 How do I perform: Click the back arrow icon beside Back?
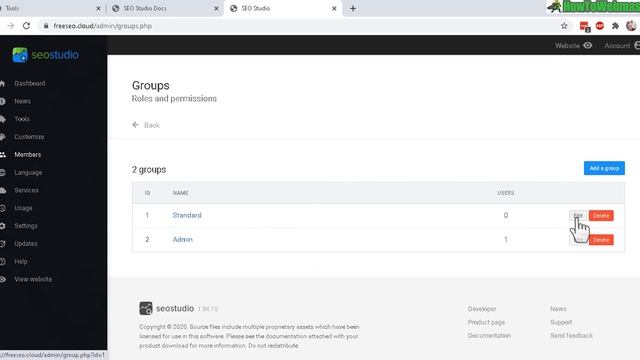[x=136, y=125]
